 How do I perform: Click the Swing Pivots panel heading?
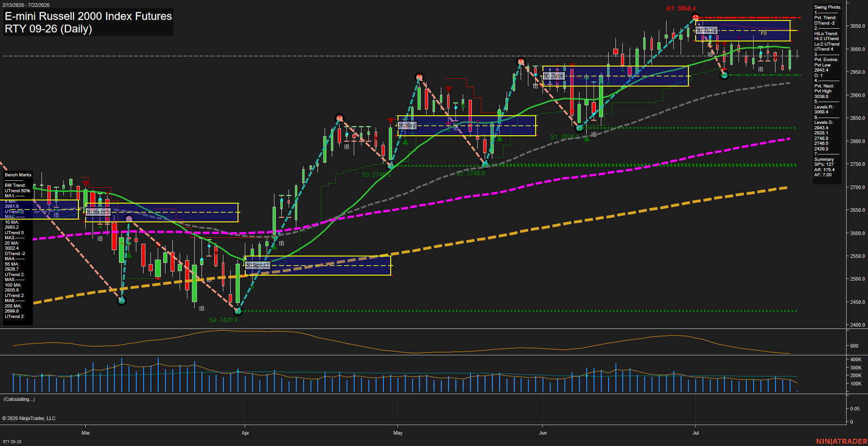point(827,7)
